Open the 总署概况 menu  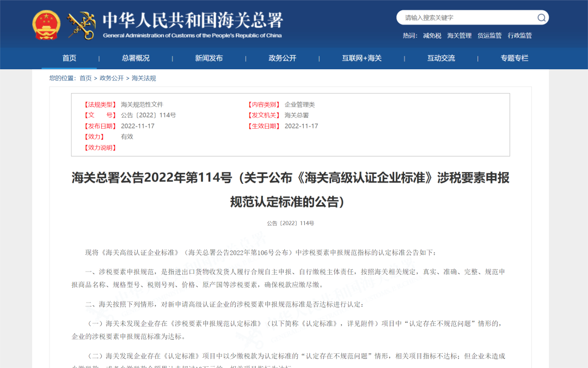point(136,58)
